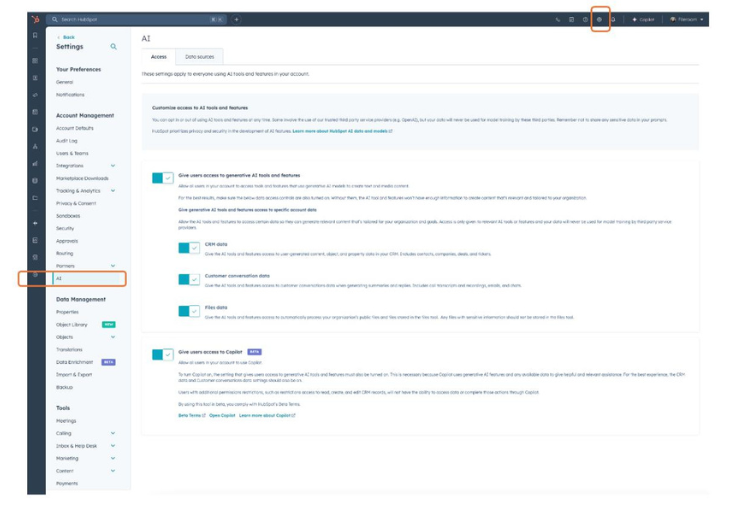
Task: Open the notifications bell icon
Action: click(x=613, y=19)
